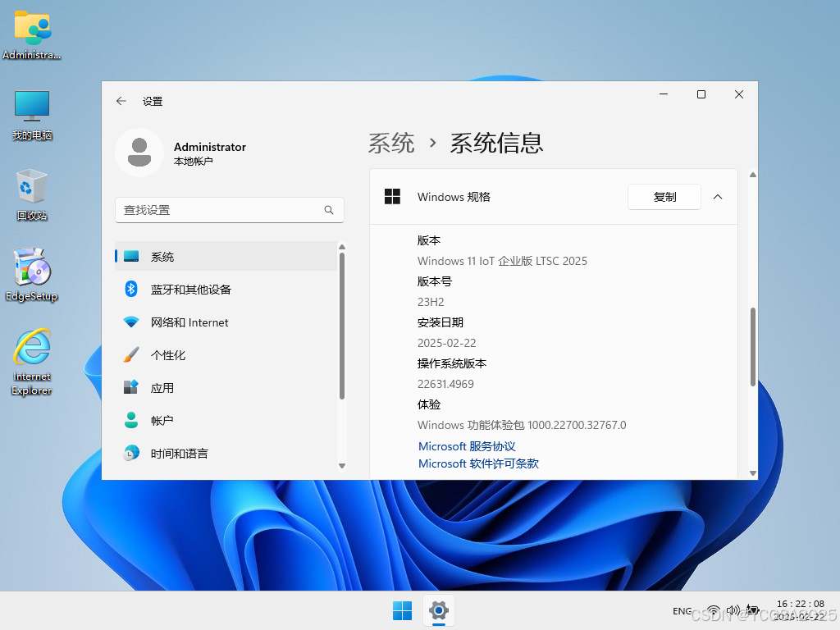Click the Administrator account name
This screenshot has height=630, width=840.
pos(209,147)
